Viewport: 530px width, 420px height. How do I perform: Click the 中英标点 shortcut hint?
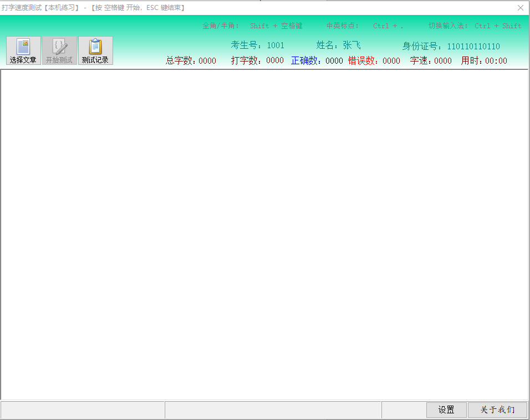click(x=365, y=26)
